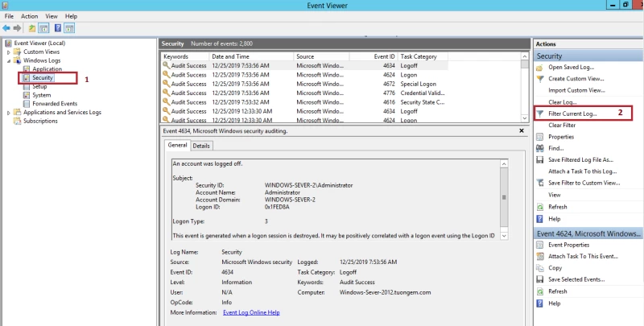This screenshot has height=326, width=644.
Task: Click the Security header in Actions pane
Action: [x=588, y=56]
